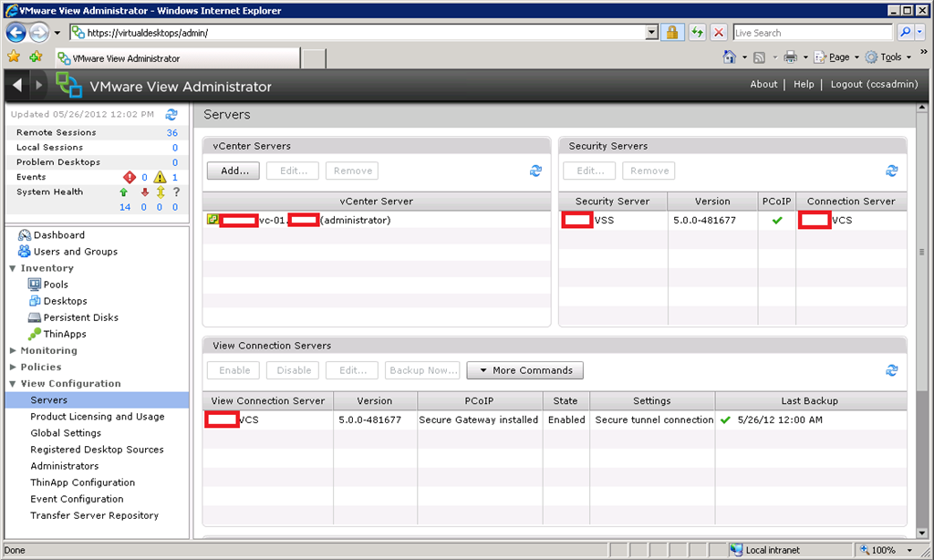
Task: Open Administrators configuration page
Action: click(65, 466)
